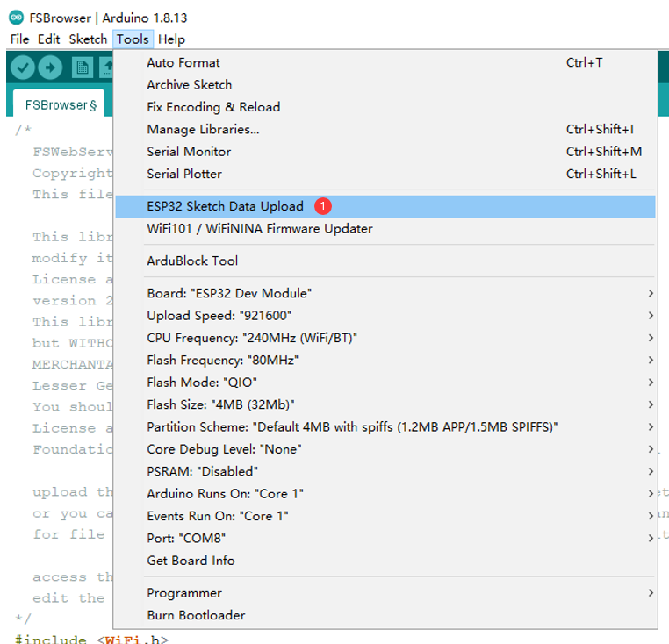This screenshot has width=669, height=644.
Task: Expand Arduino Runs On "Core 1" submenu
Action: point(385,493)
